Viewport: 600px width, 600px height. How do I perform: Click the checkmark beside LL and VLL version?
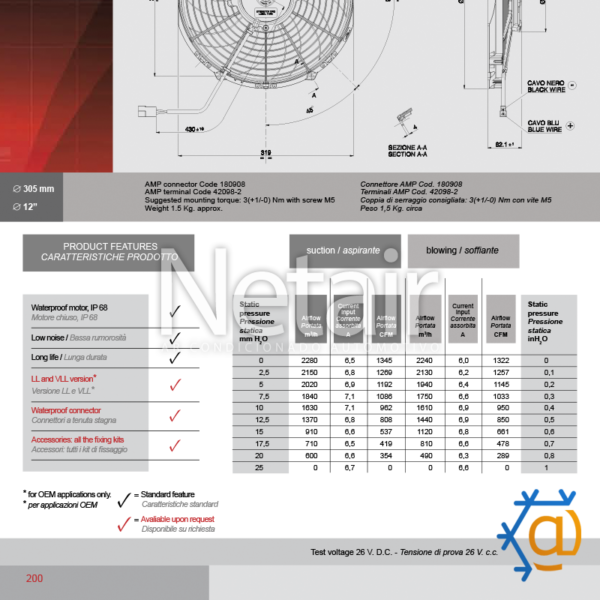175,384
